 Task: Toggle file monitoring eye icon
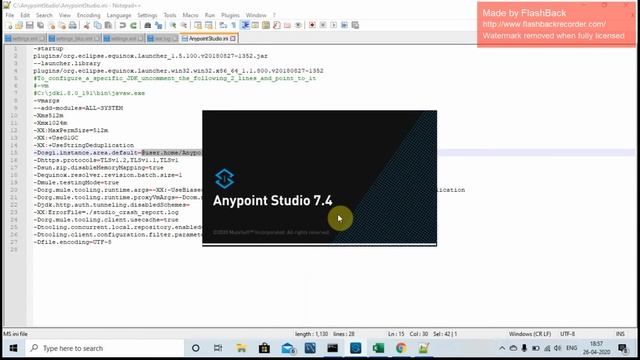coord(298,25)
